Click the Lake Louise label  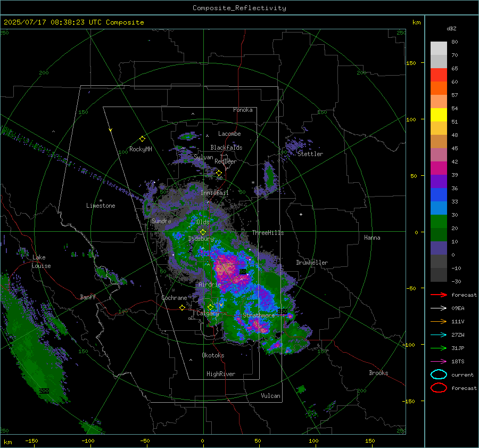tap(41, 262)
